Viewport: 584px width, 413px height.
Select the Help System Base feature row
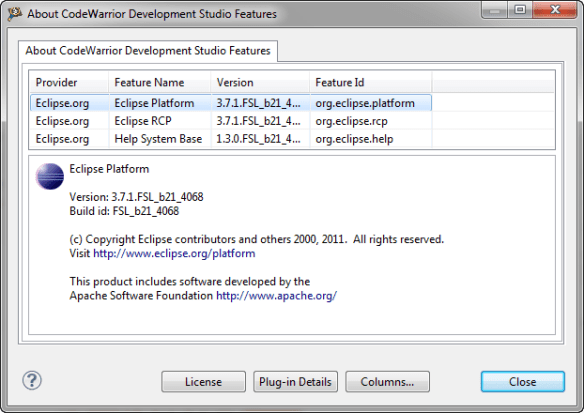coord(231,139)
